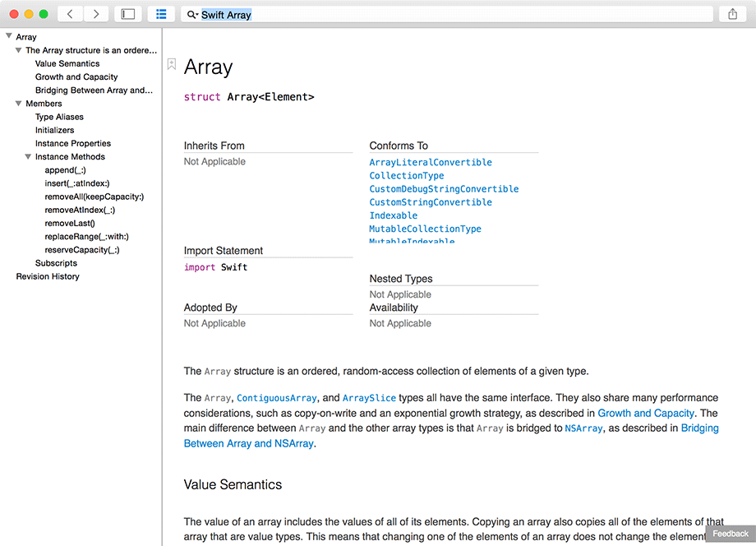This screenshot has height=546, width=756.
Task: Click the Array page title
Action: (208, 67)
